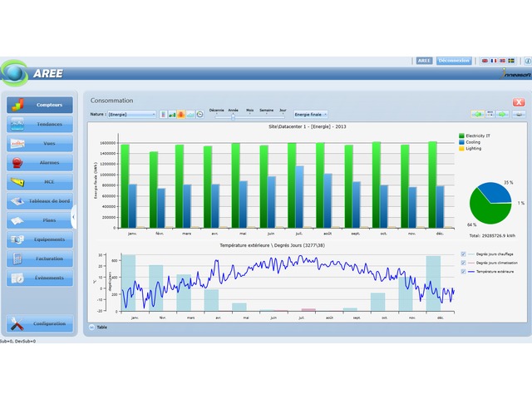The height and width of the screenshot is (399, 532).
Task: Click the Déconnexion button
Action: tap(454, 61)
